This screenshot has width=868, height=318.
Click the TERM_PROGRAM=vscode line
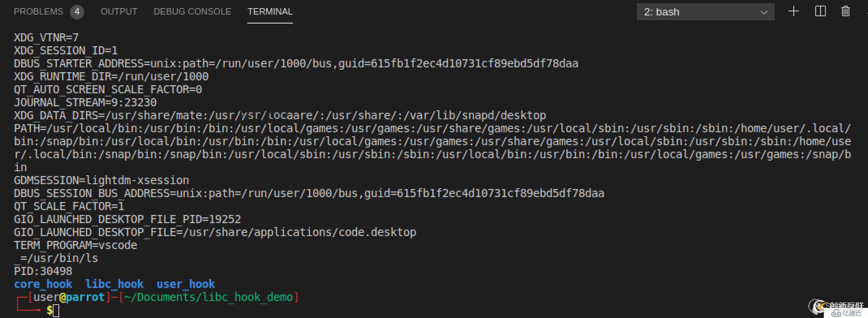pos(75,245)
